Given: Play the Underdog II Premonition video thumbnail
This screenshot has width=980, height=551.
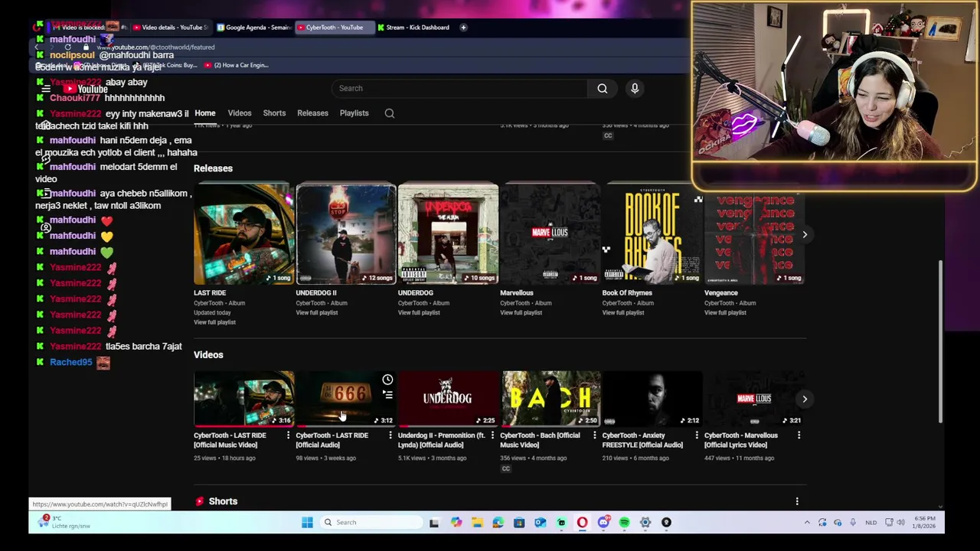Looking at the screenshot, I should click(448, 399).
